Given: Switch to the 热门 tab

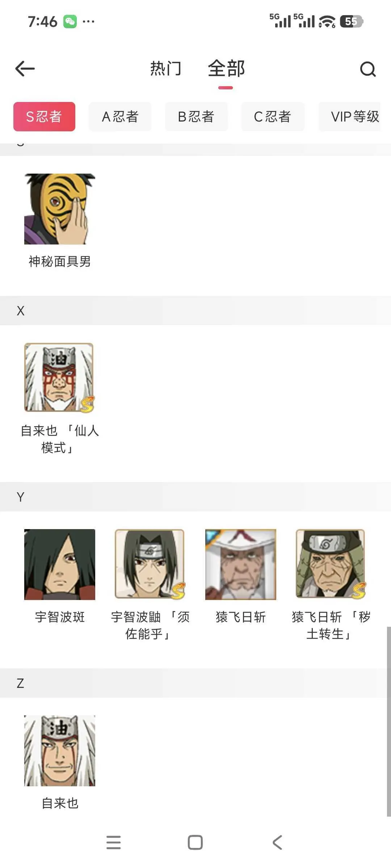Looking at the screenshot, I should click(166, 69).
